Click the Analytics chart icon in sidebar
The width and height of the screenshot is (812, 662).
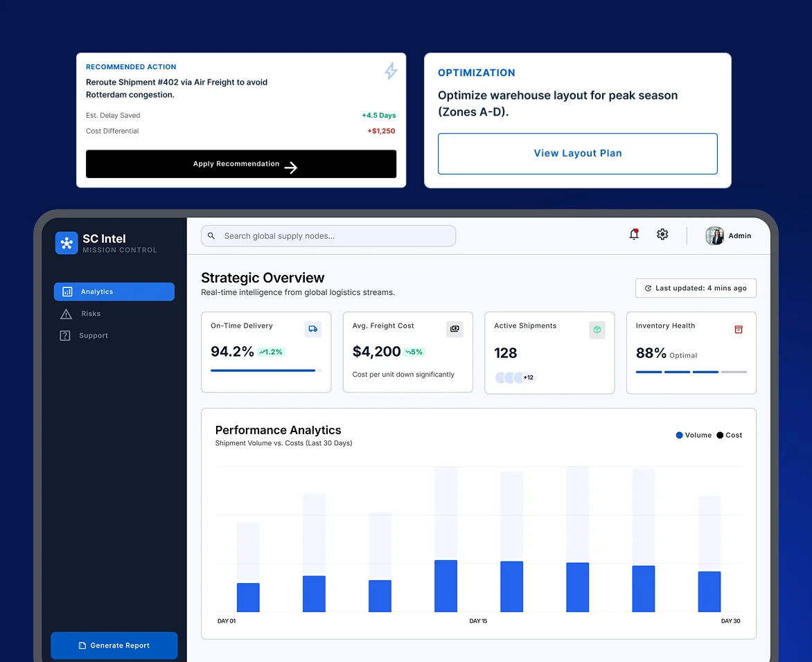pyautogui.click(x=67, y=292)
